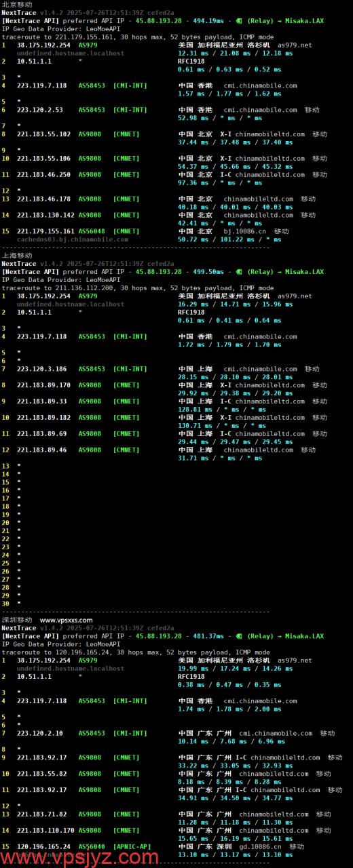The width and height of the screenshot is (353, 868).
Task: Click IP address 223.120.3.186
Action: (42, 370)
